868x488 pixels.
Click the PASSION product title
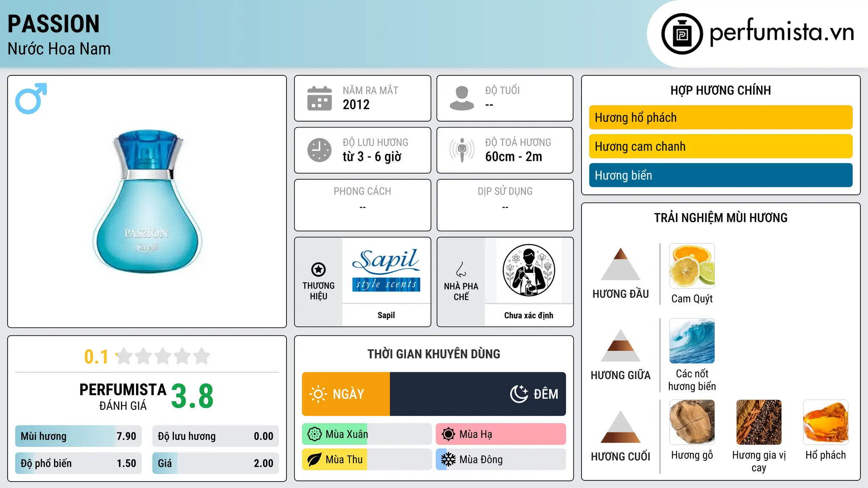(x=54, y=24)
